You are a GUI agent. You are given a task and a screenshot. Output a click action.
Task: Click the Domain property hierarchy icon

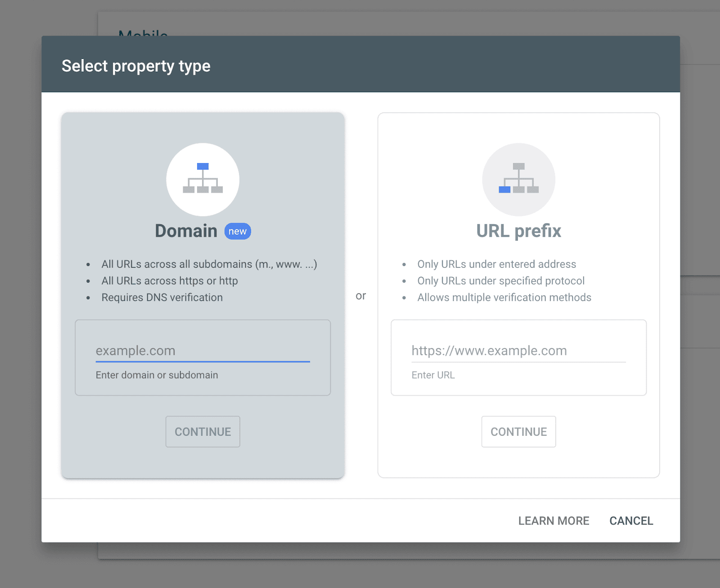pyautogui.click(x=202, y=179)
